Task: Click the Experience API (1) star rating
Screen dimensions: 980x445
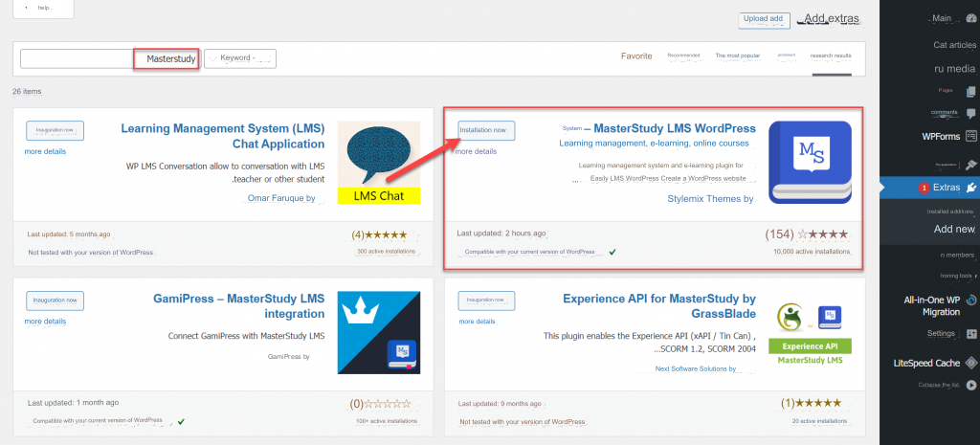Action: click(x=812, y=404)
